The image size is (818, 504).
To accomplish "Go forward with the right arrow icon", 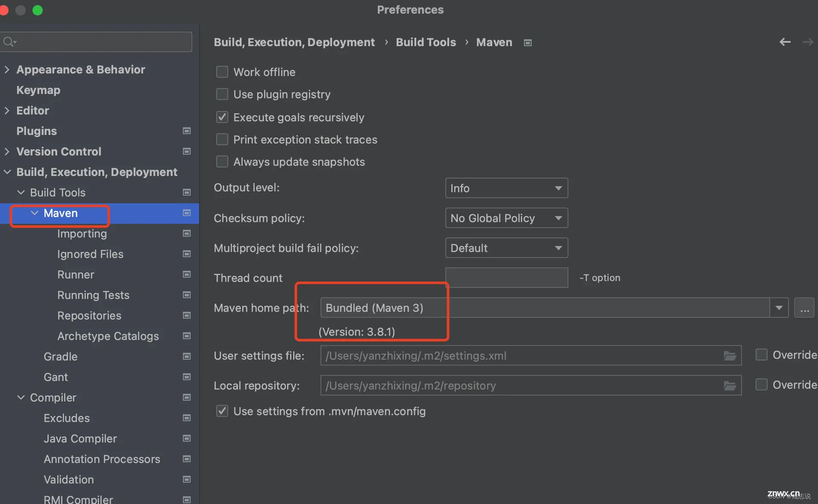I will click(808, 42).
